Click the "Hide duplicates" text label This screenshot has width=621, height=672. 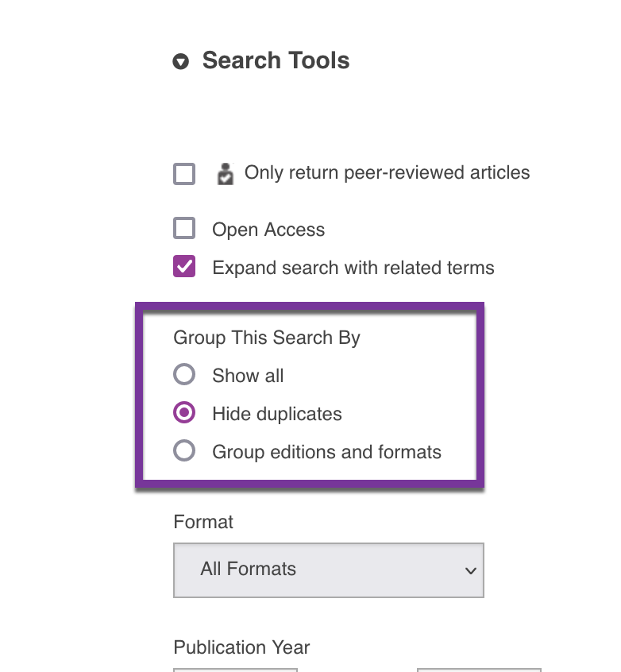point(276,413)
